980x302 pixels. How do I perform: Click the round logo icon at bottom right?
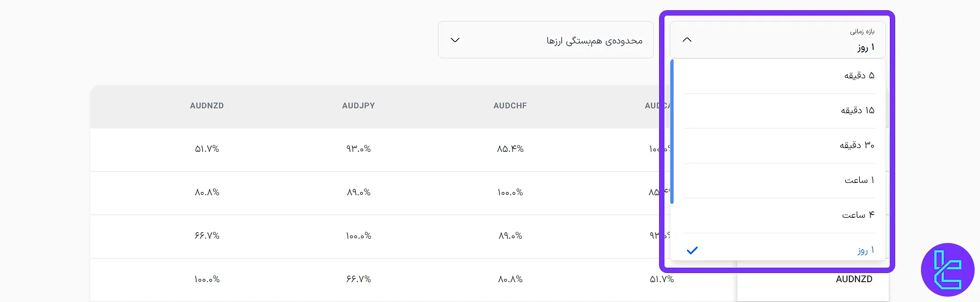947,270
